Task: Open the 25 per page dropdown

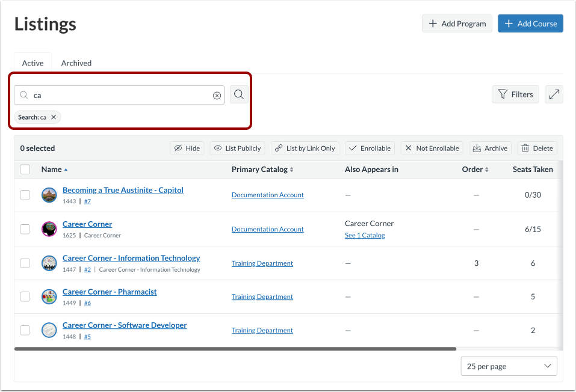Action: pos(509,366)
